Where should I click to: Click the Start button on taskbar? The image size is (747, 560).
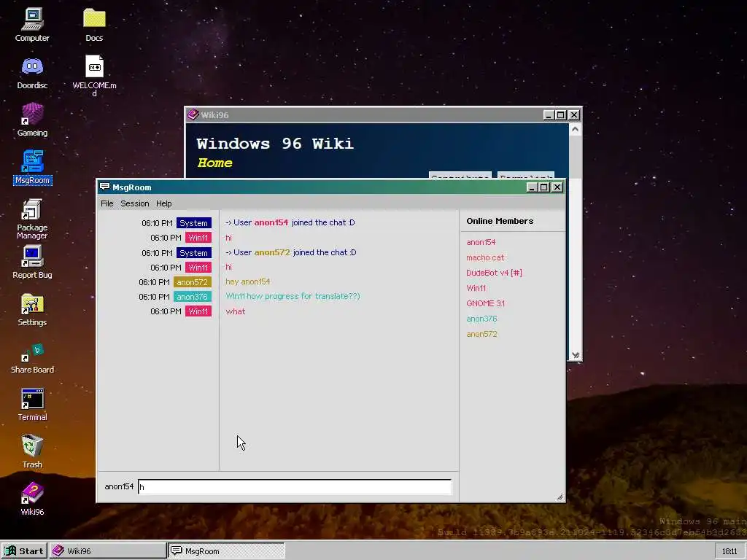click(x=24, y=551)
